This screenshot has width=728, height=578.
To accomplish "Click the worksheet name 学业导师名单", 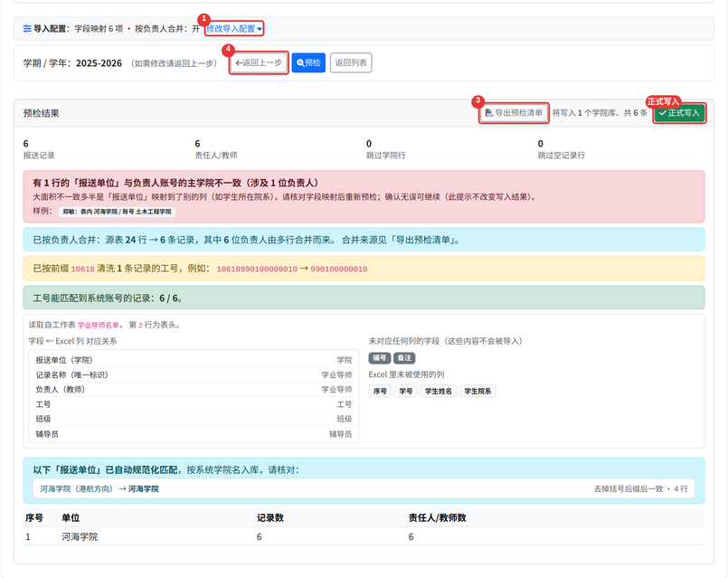I will 99,325.
